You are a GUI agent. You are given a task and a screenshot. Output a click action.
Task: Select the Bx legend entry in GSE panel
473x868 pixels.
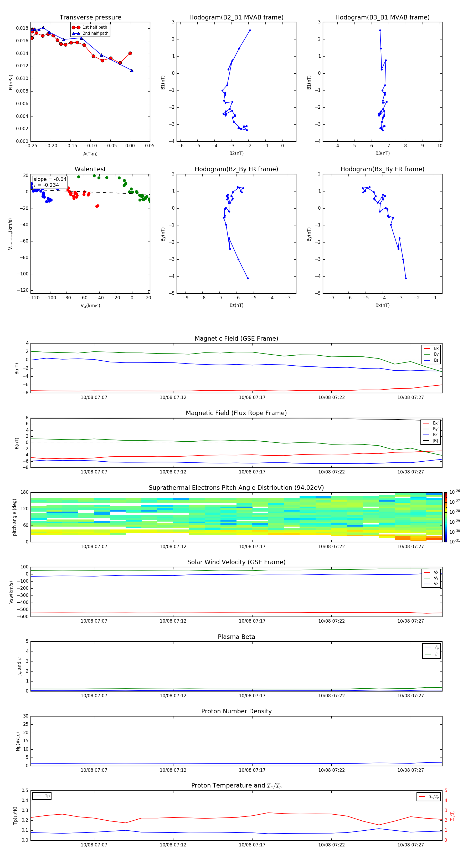coord(431,349)
